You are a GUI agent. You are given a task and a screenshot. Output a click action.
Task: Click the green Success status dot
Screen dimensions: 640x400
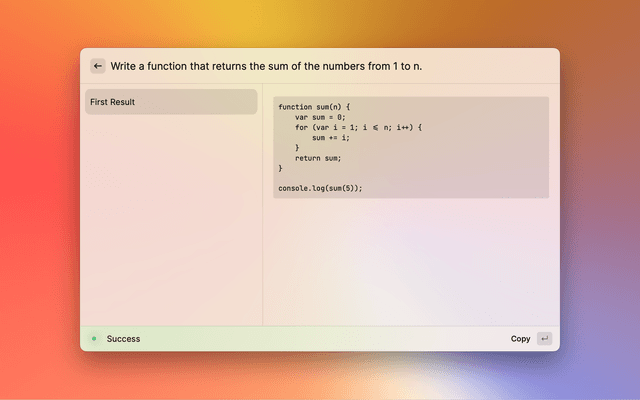[93, 339]
